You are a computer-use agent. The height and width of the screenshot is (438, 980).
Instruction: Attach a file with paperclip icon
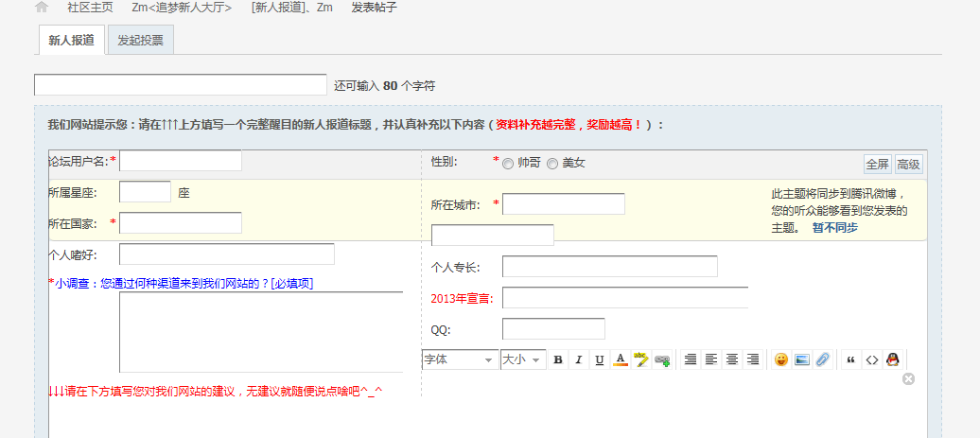pos(823,359)
